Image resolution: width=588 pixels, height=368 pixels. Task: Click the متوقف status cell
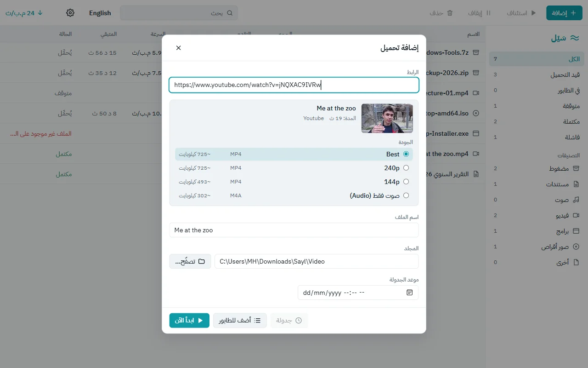coord(63,93)
